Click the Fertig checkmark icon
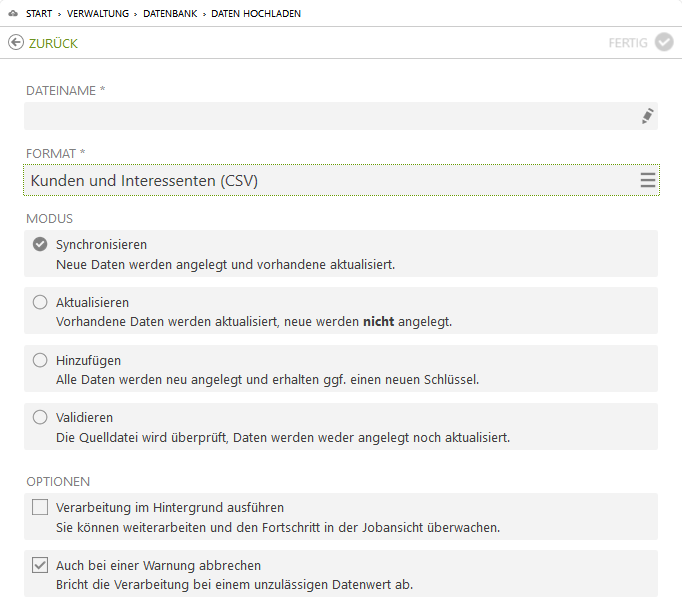 pyautogui.click(x=664, y=42)
